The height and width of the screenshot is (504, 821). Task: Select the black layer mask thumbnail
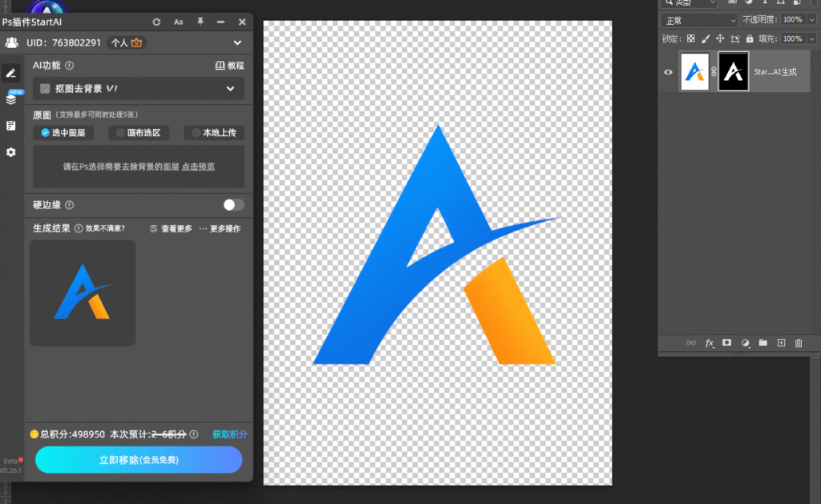[x=733, y=71]
